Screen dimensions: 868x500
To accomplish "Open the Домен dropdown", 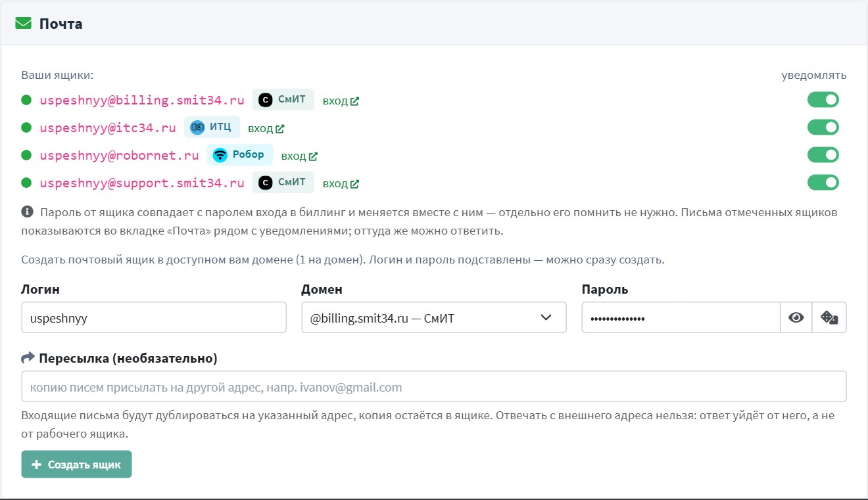I will pyautogui.click(x=434, y=318).
